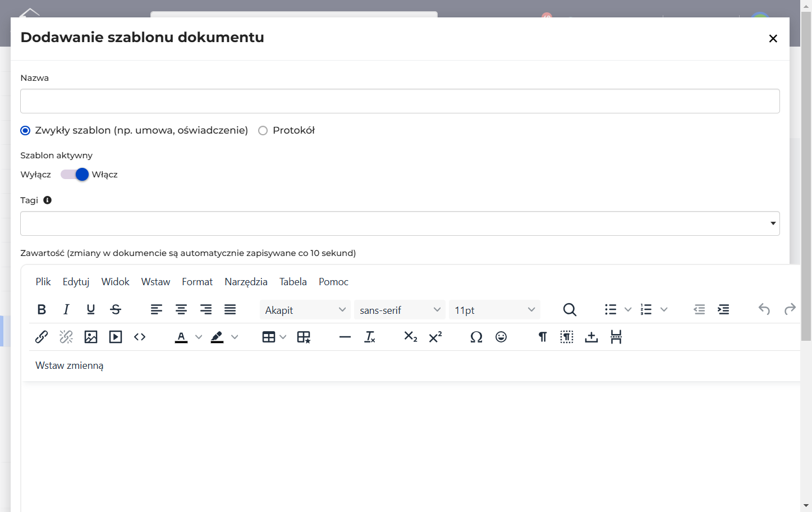Toggle the Szablon aktywny switch

(75, 175)
